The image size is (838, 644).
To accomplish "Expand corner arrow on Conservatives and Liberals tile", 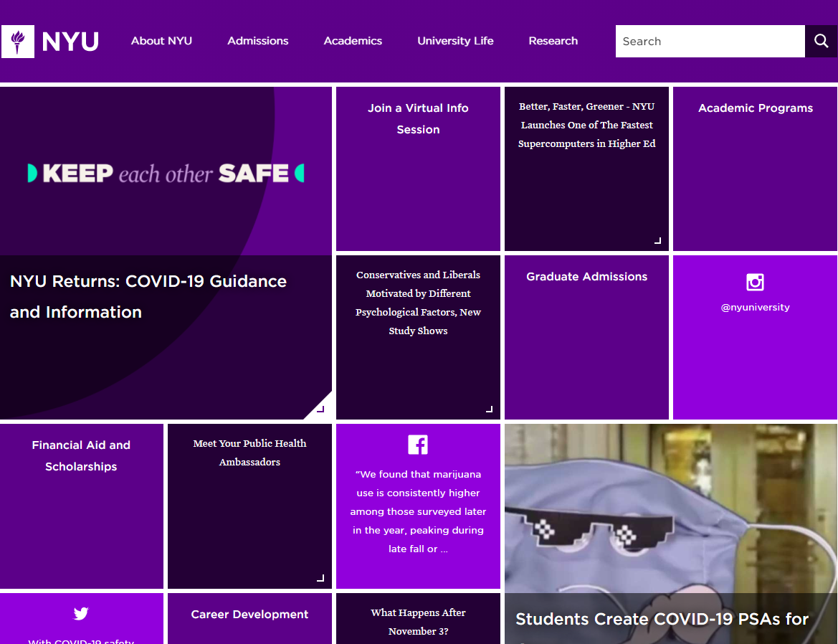I will coord(489,409).
